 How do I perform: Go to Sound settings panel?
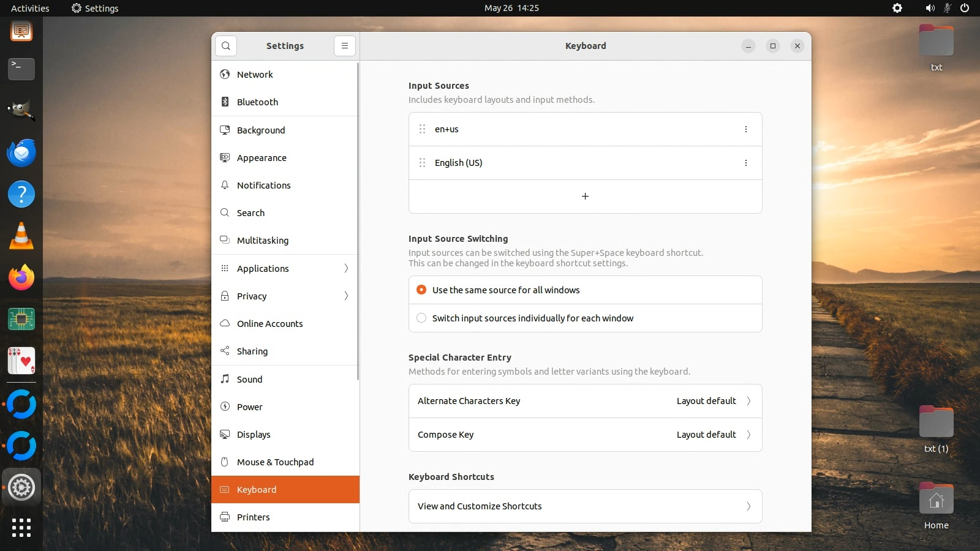coord(250,380)
